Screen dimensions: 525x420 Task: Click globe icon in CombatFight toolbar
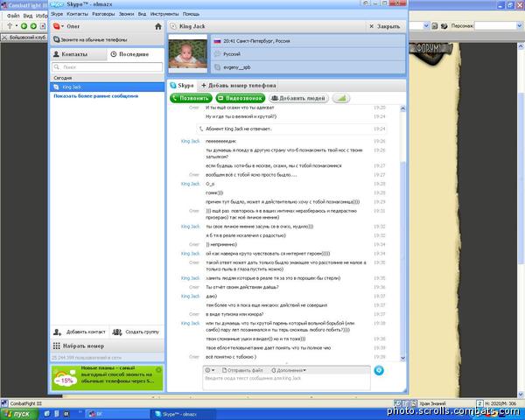[x=444, y=25]
